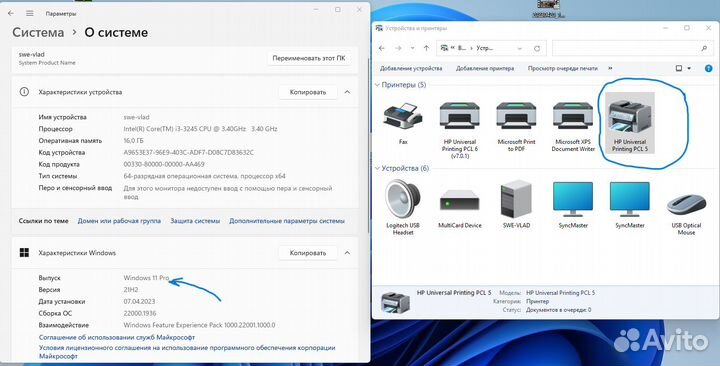
Task: Click the Settings back arrow
Action: click(x=11, y=14)
